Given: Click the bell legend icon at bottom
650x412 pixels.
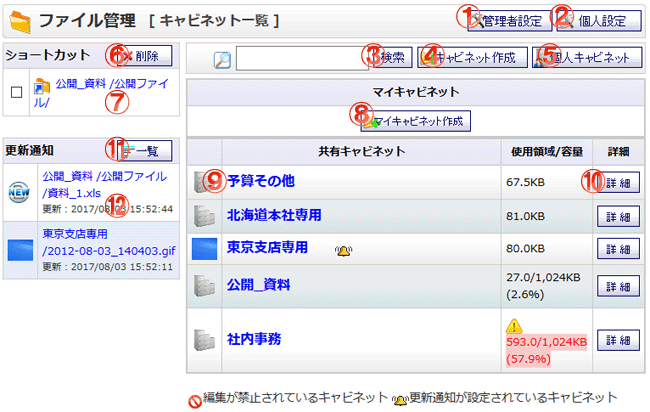Looking at the screenshot, I should [x=400, y=400].
